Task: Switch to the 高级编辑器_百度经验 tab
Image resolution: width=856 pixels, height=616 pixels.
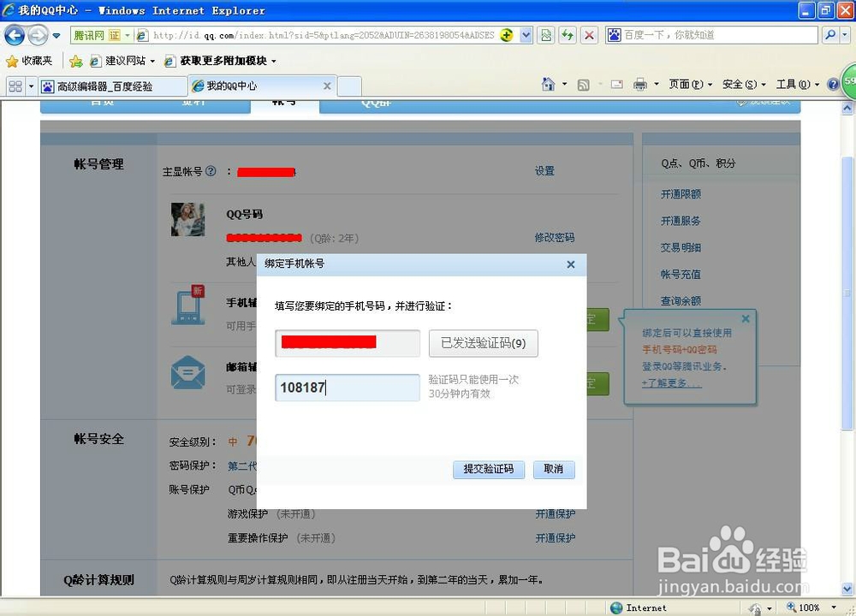Action: click(112, 86)
